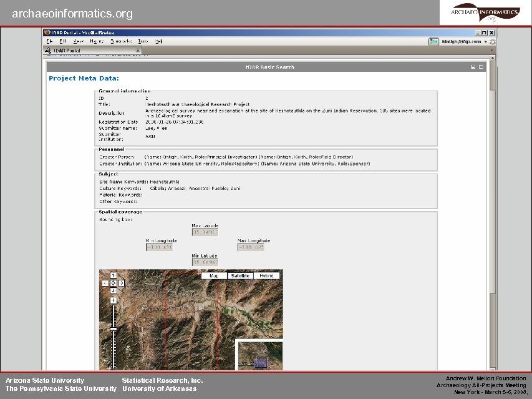Click inside the Min Longitude field

coord(160,246)
